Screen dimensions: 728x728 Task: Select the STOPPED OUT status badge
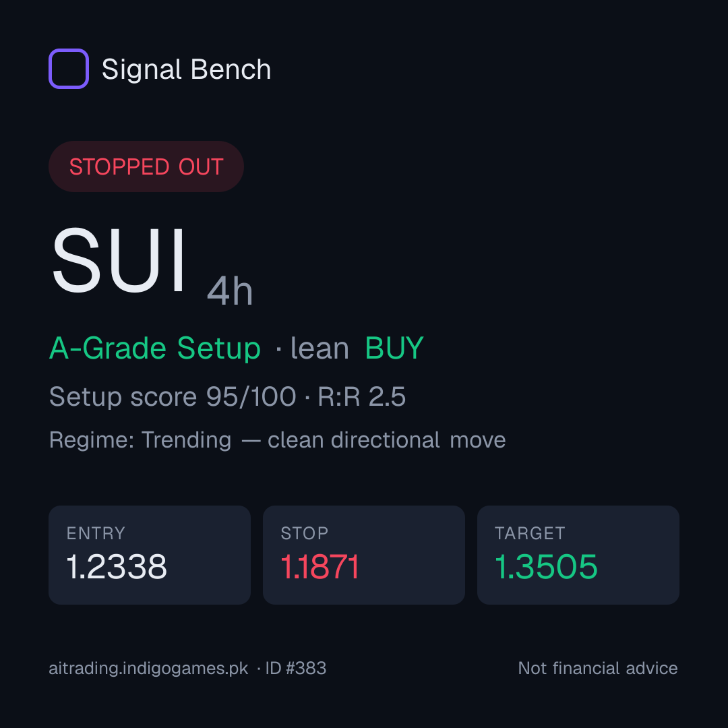[146, 166]
